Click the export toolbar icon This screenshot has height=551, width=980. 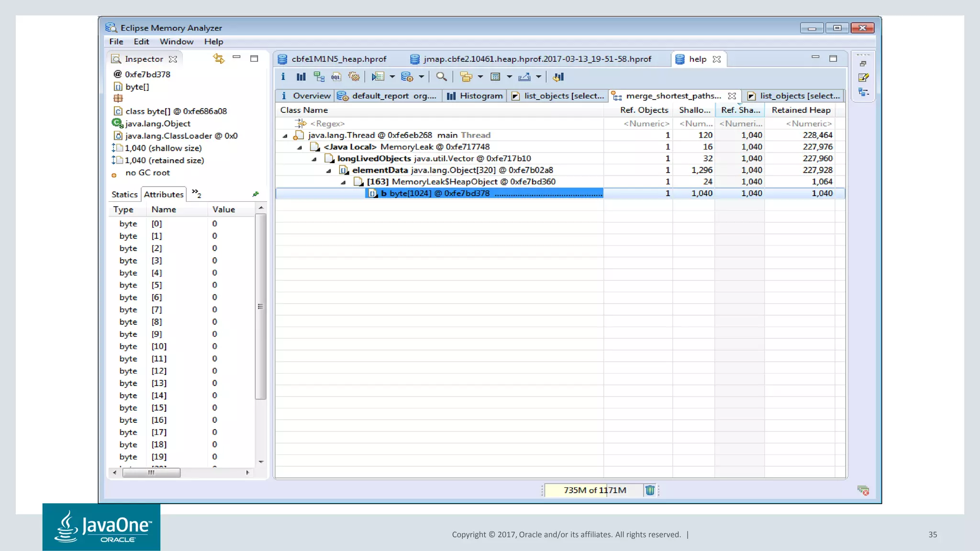524,77
